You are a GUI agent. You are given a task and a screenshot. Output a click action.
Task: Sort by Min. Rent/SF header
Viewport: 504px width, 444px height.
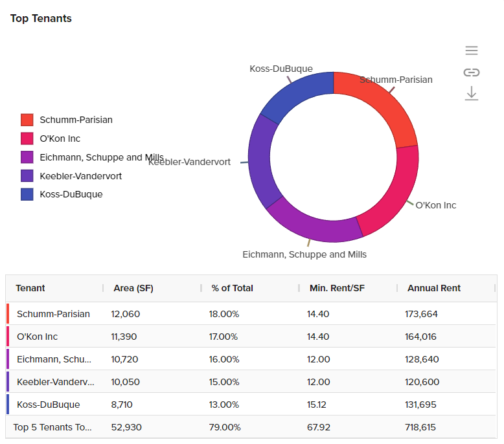[x=337, y=288]
